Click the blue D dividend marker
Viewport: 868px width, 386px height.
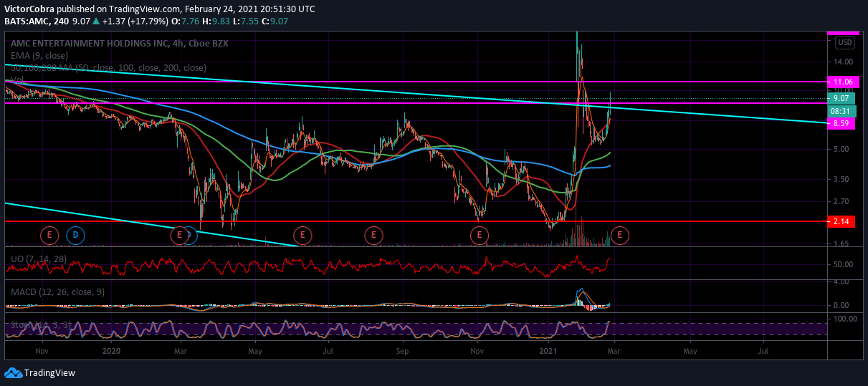tap(75, 234)
